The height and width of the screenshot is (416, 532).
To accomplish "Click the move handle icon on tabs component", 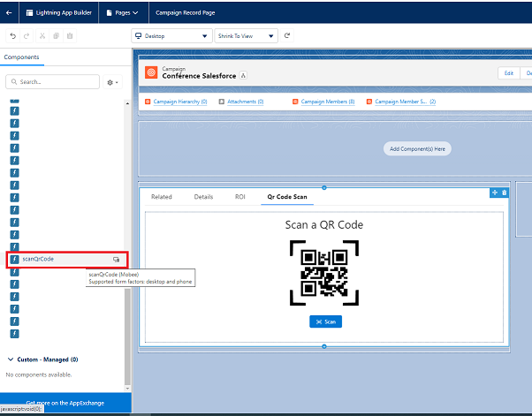I will pyautogui.click(x=495, y=193).
